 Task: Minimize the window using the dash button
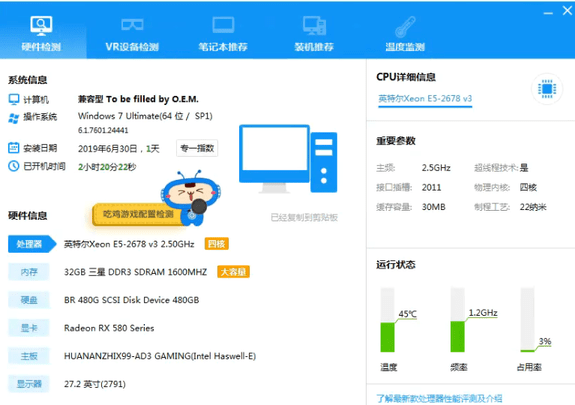click(548, 13)
